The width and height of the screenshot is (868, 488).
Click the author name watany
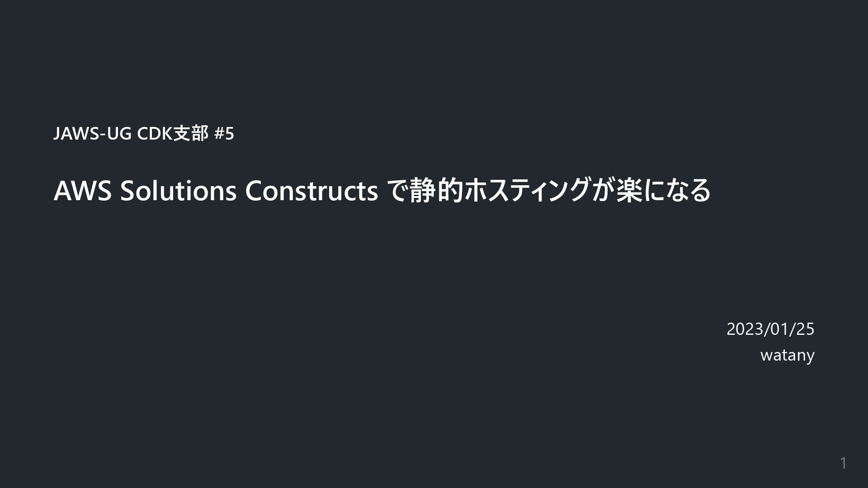[x=788, y=355]
